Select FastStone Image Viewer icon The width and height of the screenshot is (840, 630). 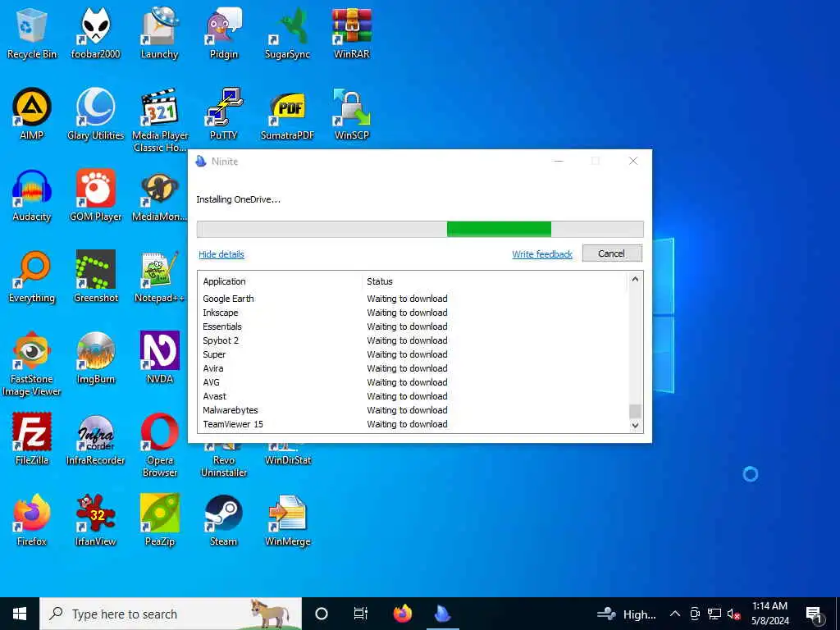(x=32, y=364)
